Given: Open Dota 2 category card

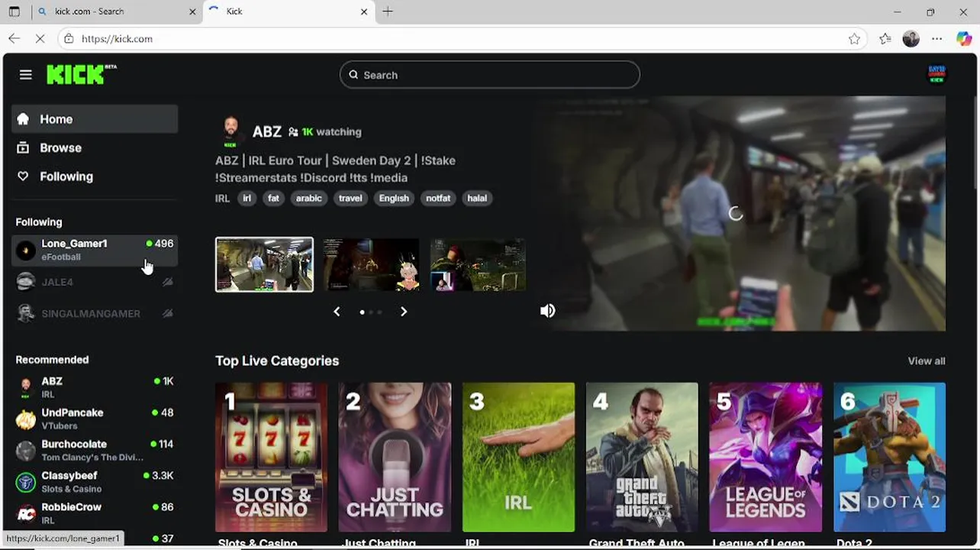Looking at the screenshot, I should click(889, 457).
